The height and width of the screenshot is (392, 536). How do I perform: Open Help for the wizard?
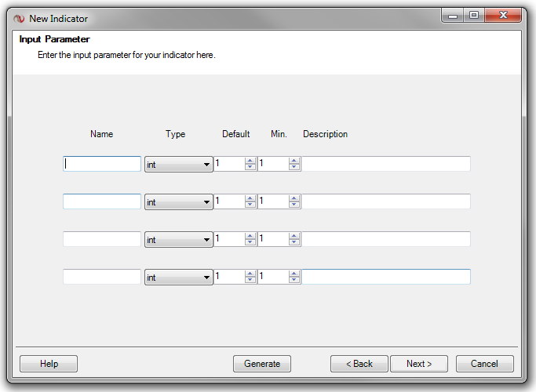[x=49, y=364]
